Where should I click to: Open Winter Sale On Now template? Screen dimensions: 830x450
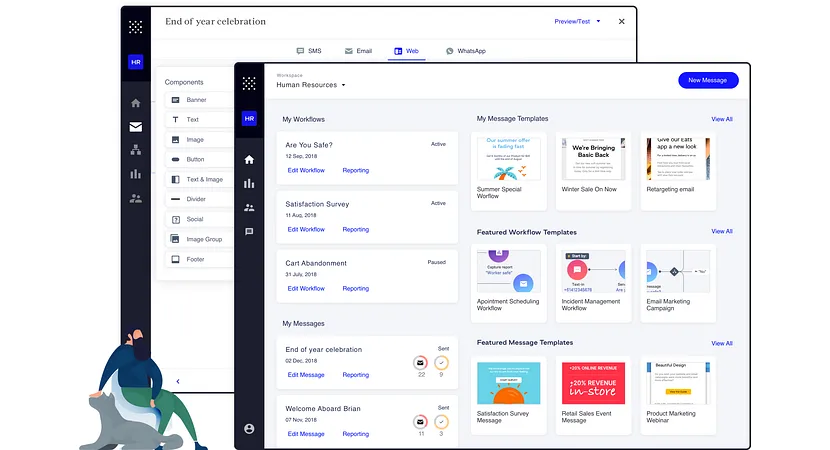(593, 171)
